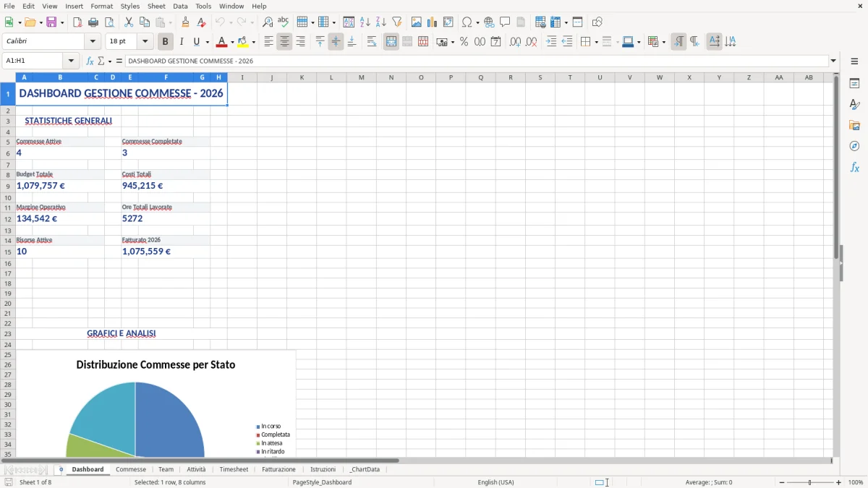Viewport: 868px width, 488px height.
Task: Sort the selection ascending
Action: point(364,22)
